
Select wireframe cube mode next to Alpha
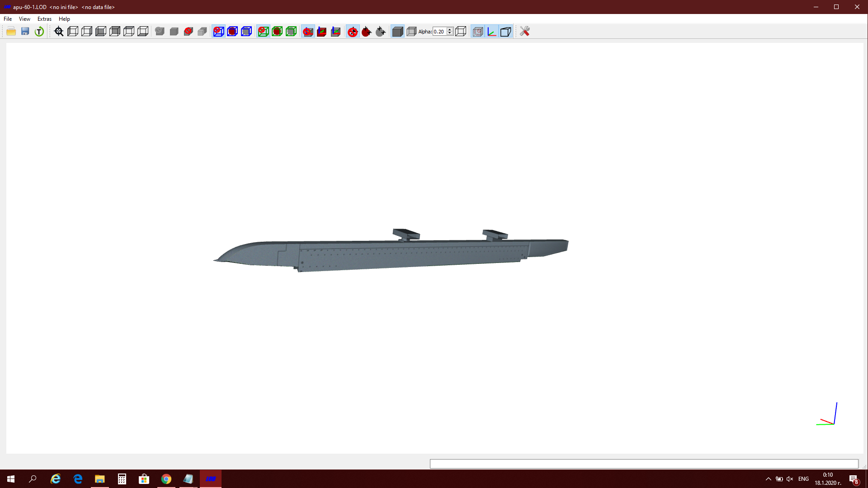(461, 31)
